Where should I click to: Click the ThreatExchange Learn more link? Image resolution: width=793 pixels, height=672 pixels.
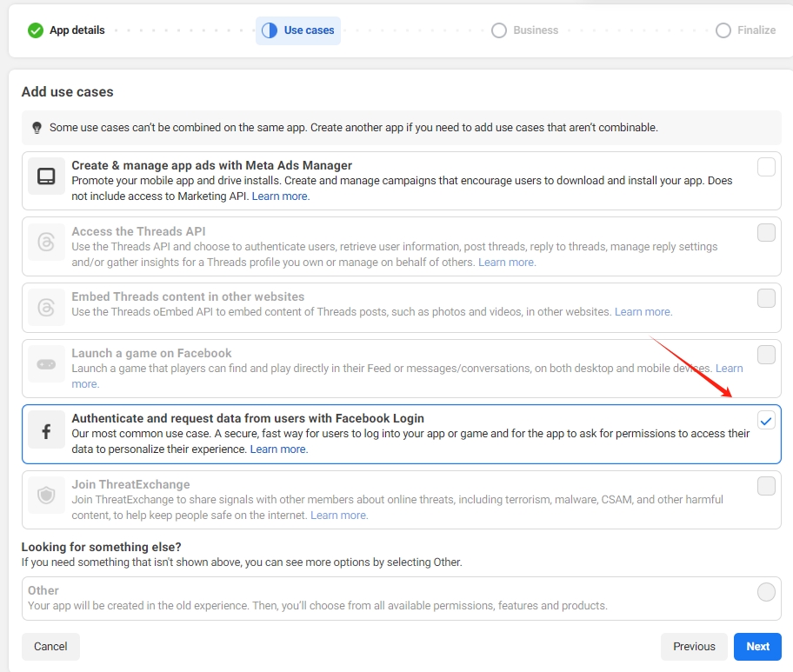click(x=338, y=515)
